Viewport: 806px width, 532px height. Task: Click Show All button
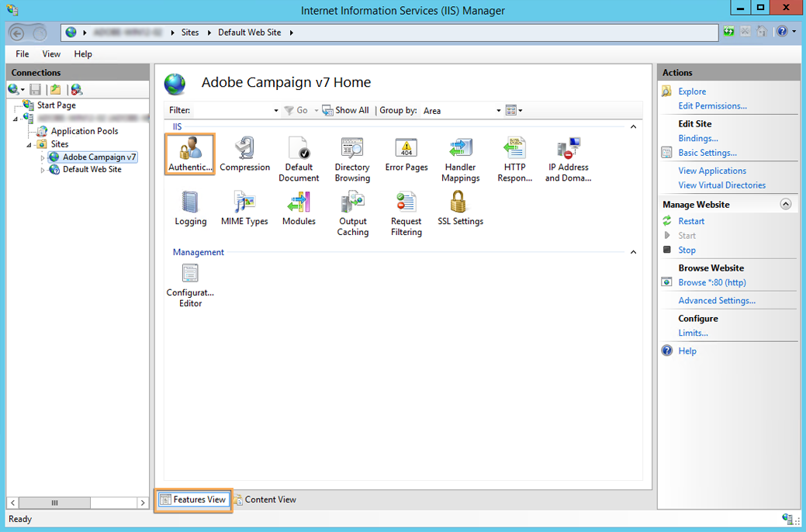point(346,110)
